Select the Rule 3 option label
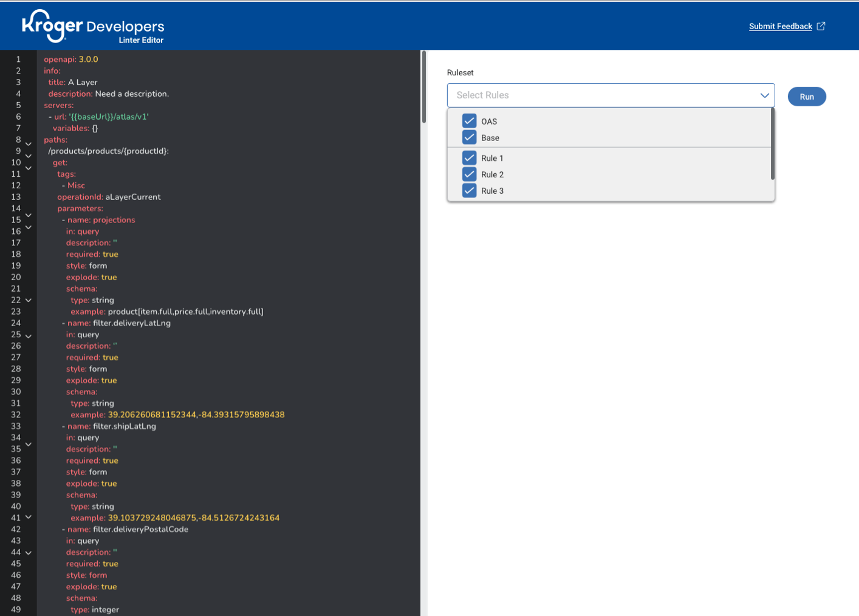This screenshot has height=616, width=859. click(x=492, y=191)
